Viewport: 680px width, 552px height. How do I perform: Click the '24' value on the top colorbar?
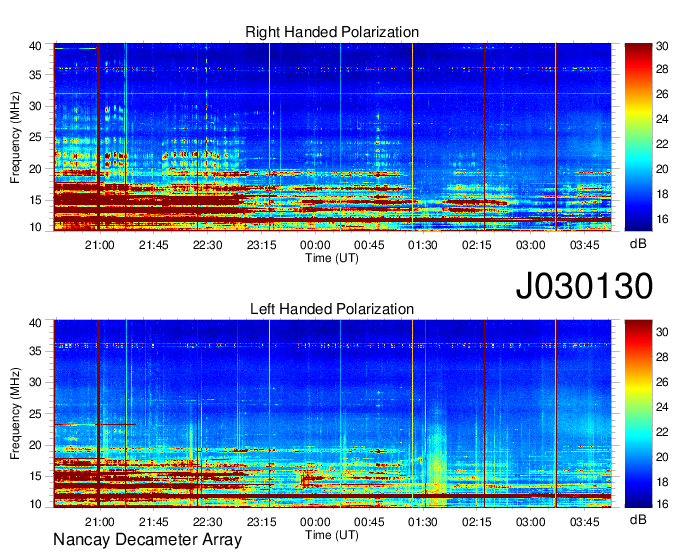(x=662, y=119)
